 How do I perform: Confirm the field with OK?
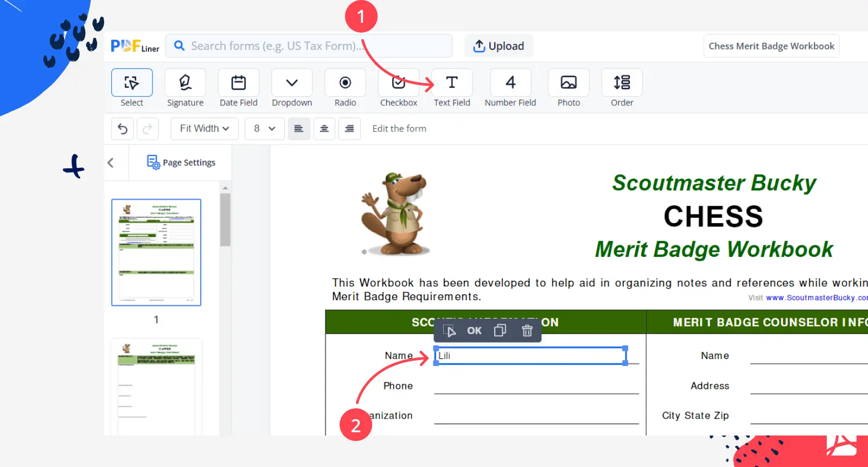click(x=474, y=331)
